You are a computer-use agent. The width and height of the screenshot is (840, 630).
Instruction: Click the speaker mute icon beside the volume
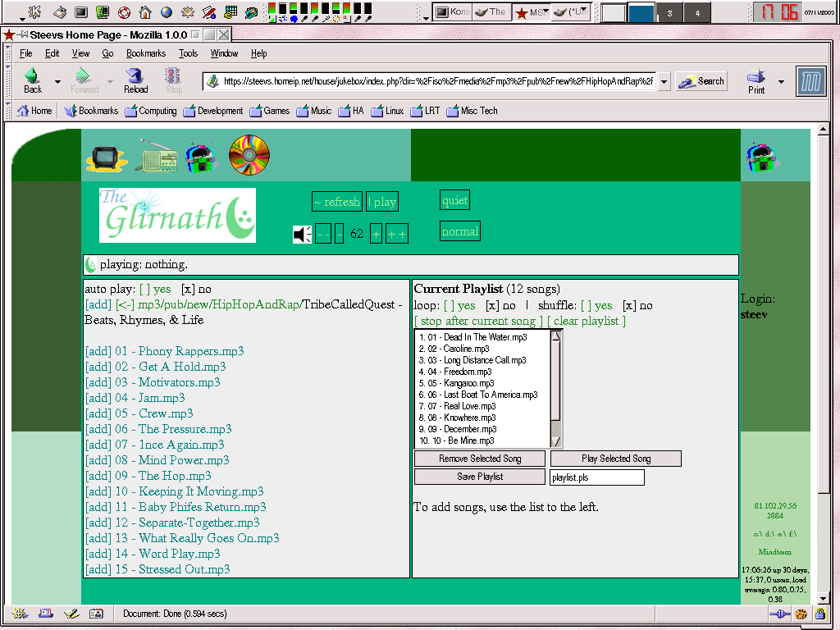tap(302, 234)
